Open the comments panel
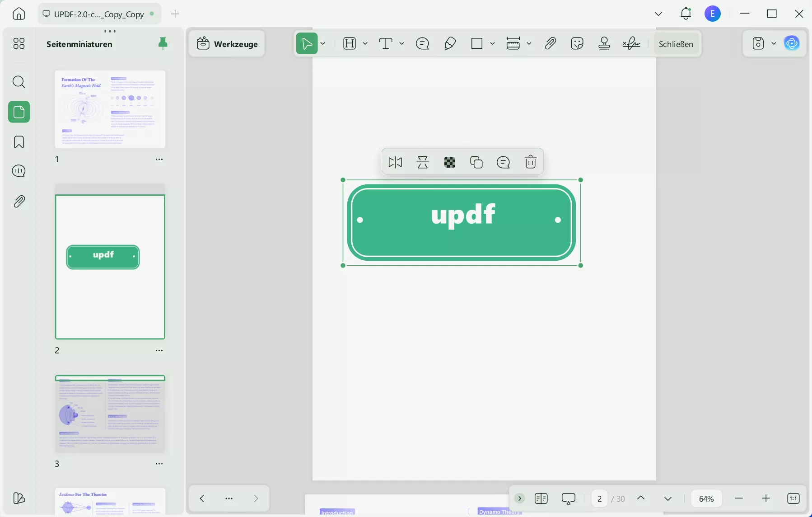The height and width of the screenshot is (517, 812). 19,171
